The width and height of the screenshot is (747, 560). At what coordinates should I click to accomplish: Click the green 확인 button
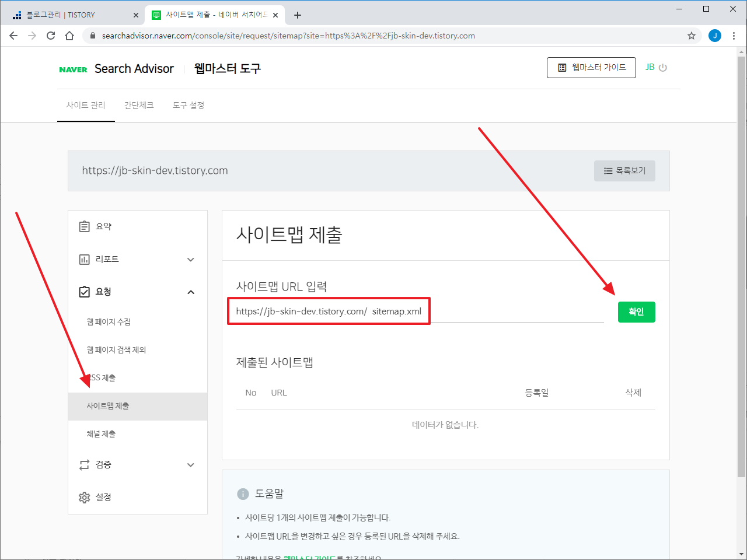pos(637,312)
